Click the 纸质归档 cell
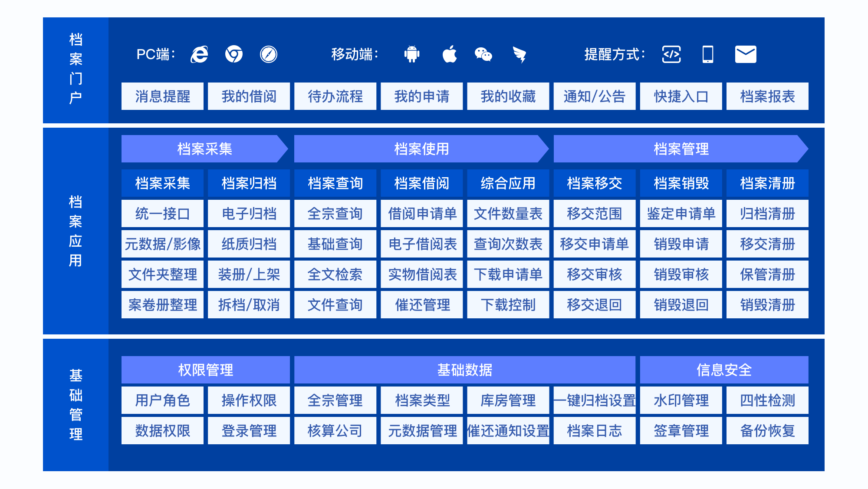This screenshot has height=489, width=868. click(249, 244)
